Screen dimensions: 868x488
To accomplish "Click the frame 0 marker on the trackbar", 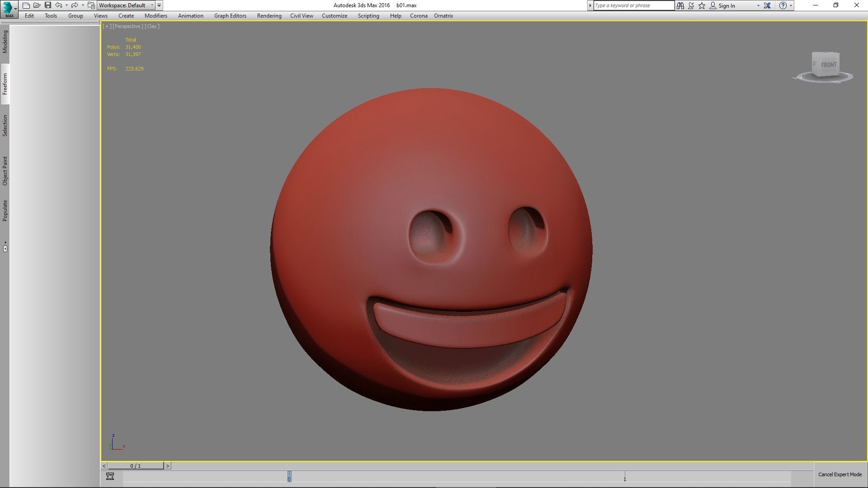I will point(289,477).
